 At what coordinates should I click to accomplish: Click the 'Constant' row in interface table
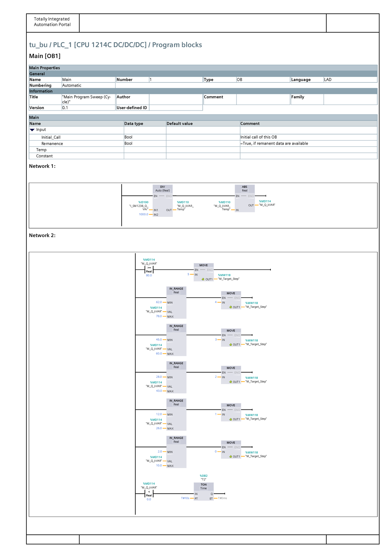pos(44,156)
